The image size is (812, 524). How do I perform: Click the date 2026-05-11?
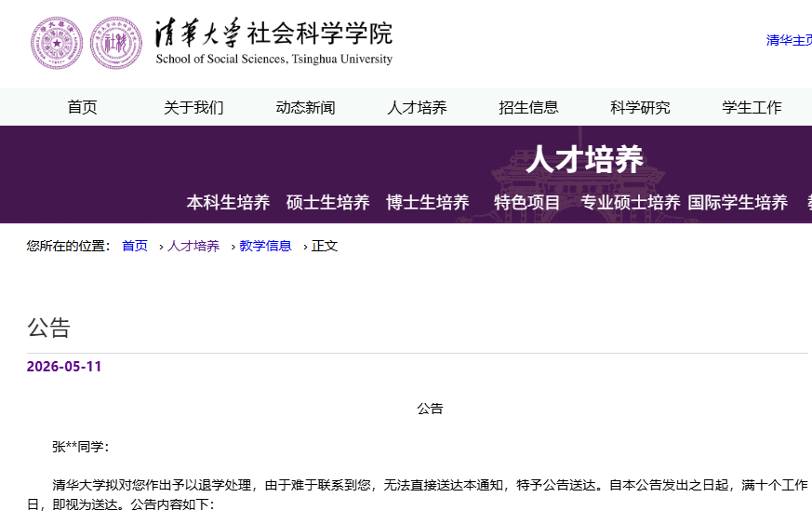point(64,367)
